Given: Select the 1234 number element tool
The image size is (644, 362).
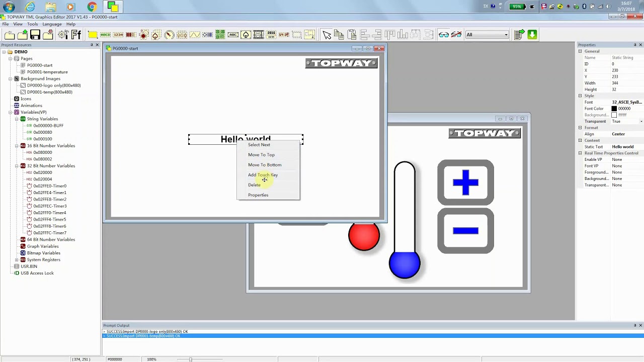Looking at the screenshot, I should click(118, 35).
